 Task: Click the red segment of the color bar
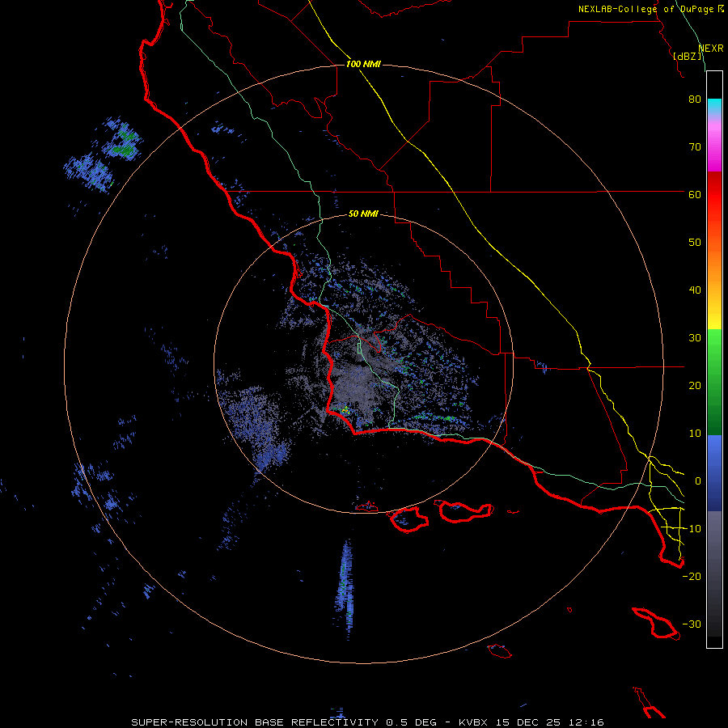[714, 195]
